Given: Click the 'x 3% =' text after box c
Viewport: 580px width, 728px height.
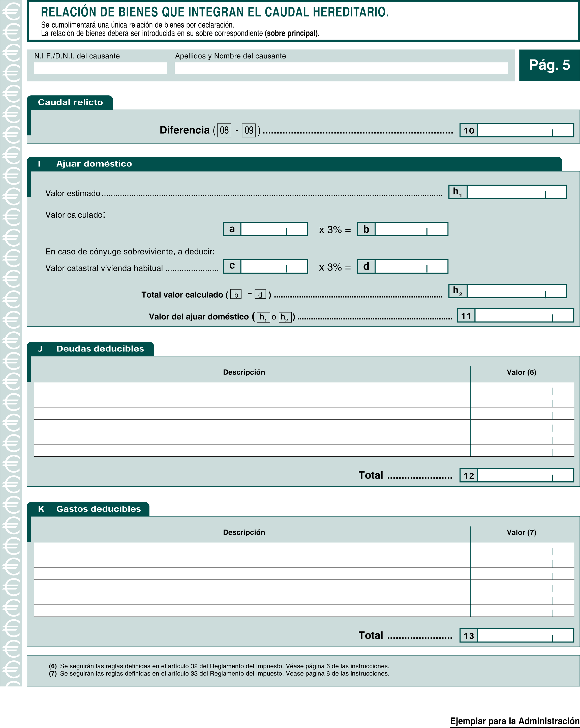Looking at the screenshot, I should pos(335,267).
